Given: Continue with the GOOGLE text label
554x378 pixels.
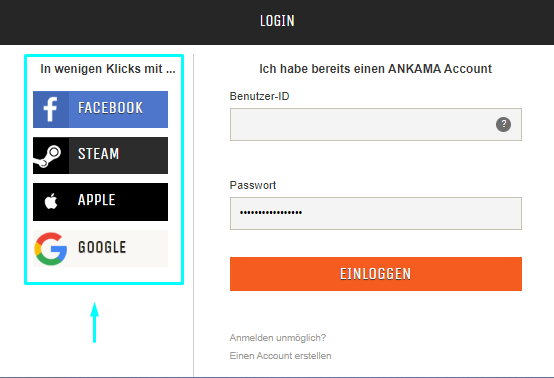Looking at the screenshot, I should pyautogui.click(x=102, y=247).
